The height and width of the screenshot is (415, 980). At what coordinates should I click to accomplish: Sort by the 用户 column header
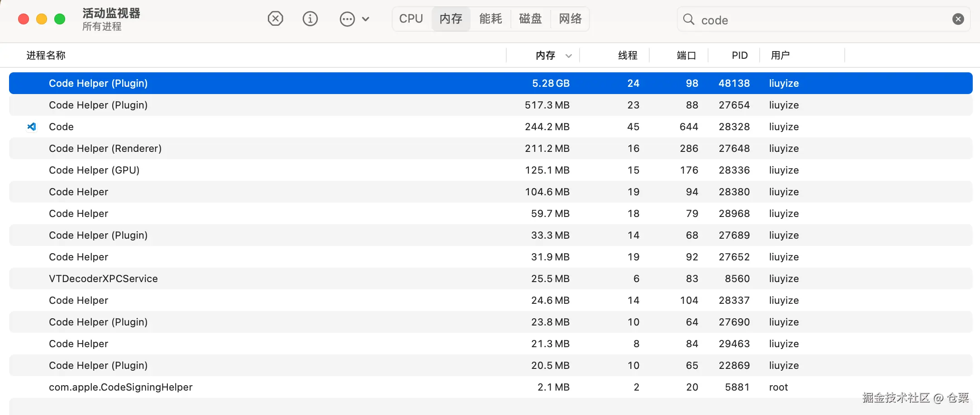(780, 56)
